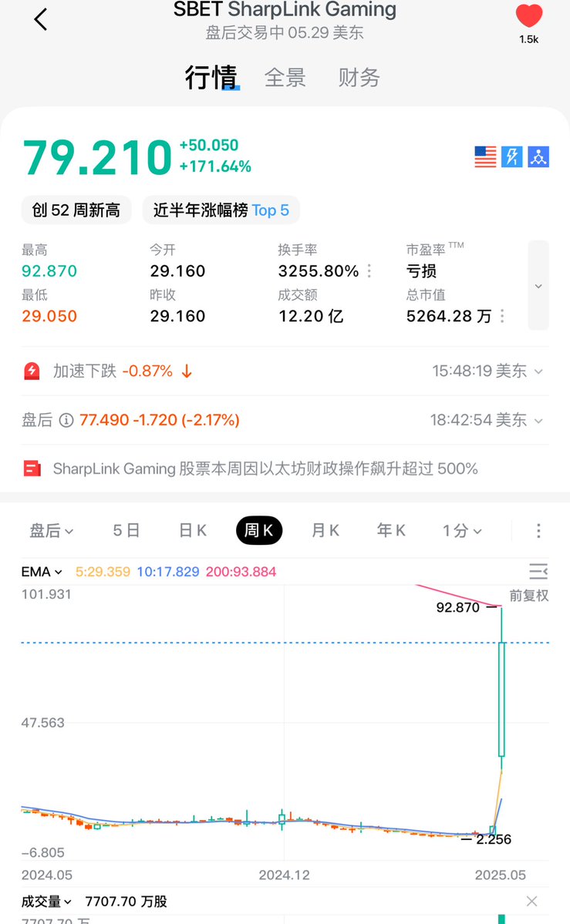The image size is (570, 924).
Task: Tap the low price 29.050 value
Action: [x=49, y=317]
